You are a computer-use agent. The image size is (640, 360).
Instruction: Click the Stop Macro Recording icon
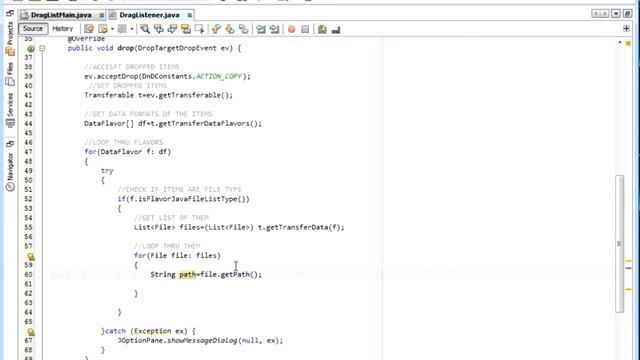(305, 29)
